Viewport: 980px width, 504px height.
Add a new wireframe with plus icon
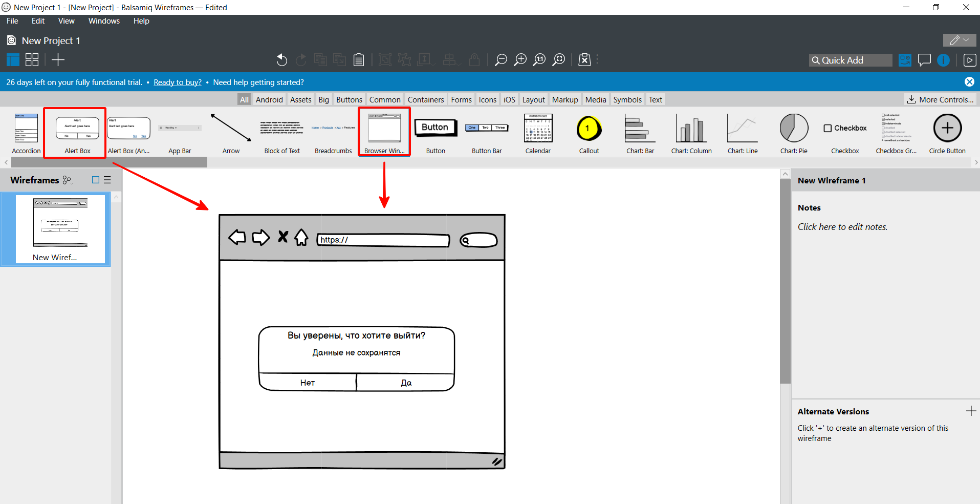click(58, 59)
